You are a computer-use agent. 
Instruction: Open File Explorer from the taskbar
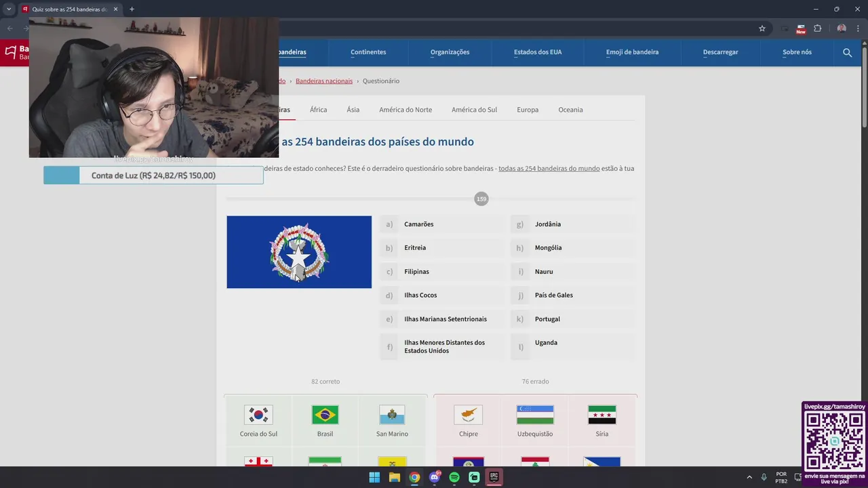pos(394,477)
